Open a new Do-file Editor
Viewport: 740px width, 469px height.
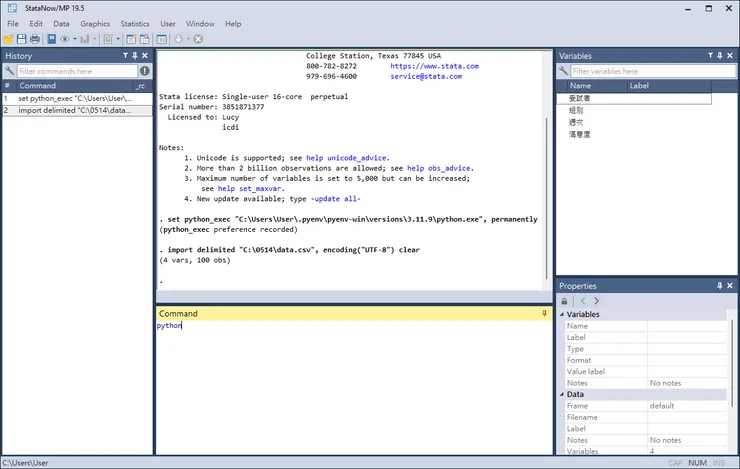click(108, 39)
